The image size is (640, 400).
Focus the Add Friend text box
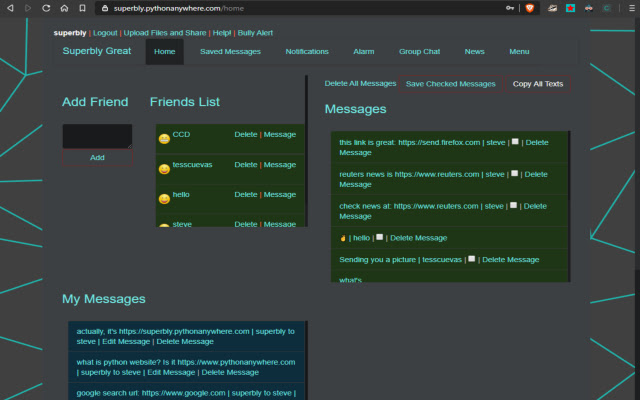click(97, 136)
